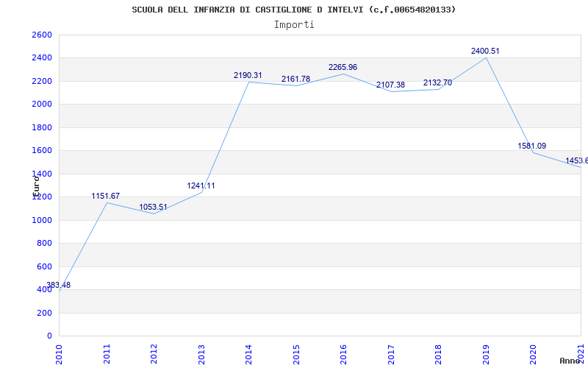The width and height of the screenshot is (588, 368).
Task: Click the 2019 year axis label
Action: (486, 354)
